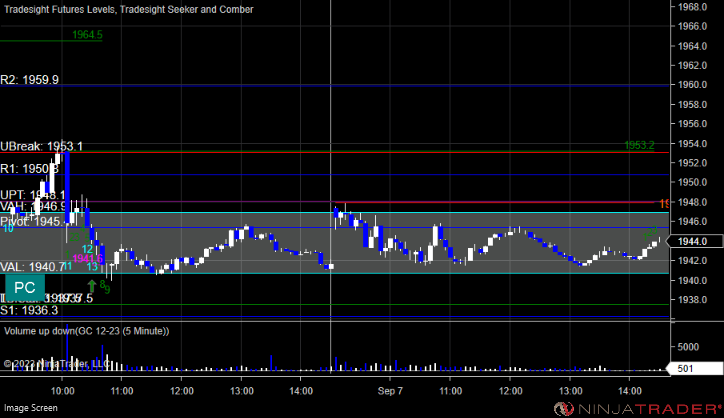Click the 1968.0 price axis value
This screenshot has width=724, height=418.
coord(692,7)
